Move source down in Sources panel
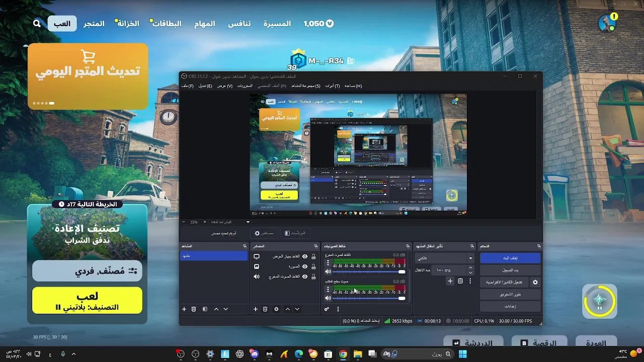644x362 pixels. 297,309
